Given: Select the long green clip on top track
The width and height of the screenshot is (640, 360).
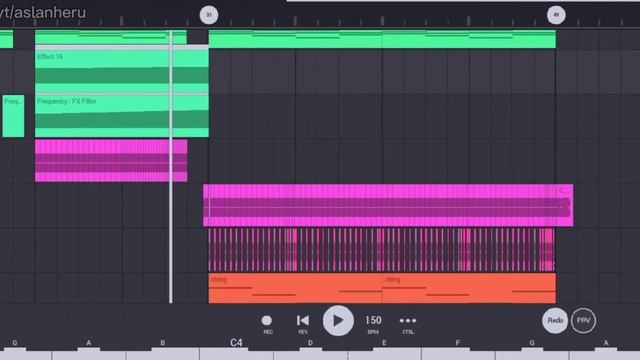Looking at the screenshot, I should (x=382, y=39).
